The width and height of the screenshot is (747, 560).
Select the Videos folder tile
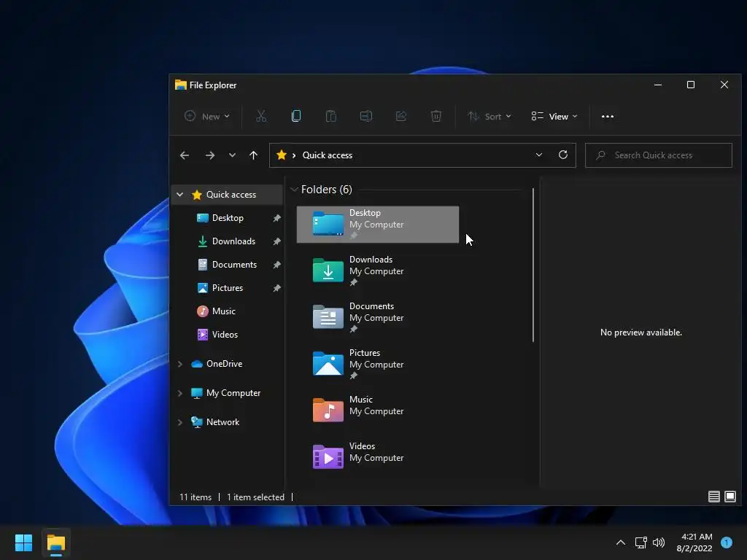tap(378, 458)
